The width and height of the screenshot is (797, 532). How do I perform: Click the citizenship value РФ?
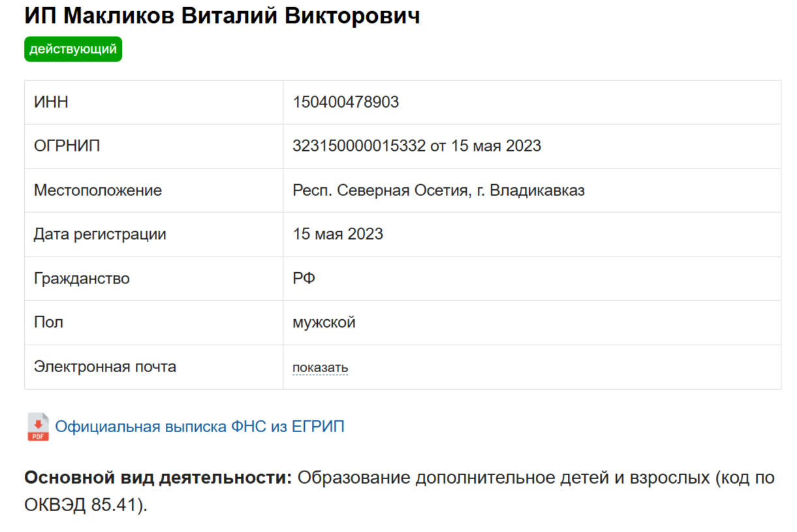pos(304,279)
